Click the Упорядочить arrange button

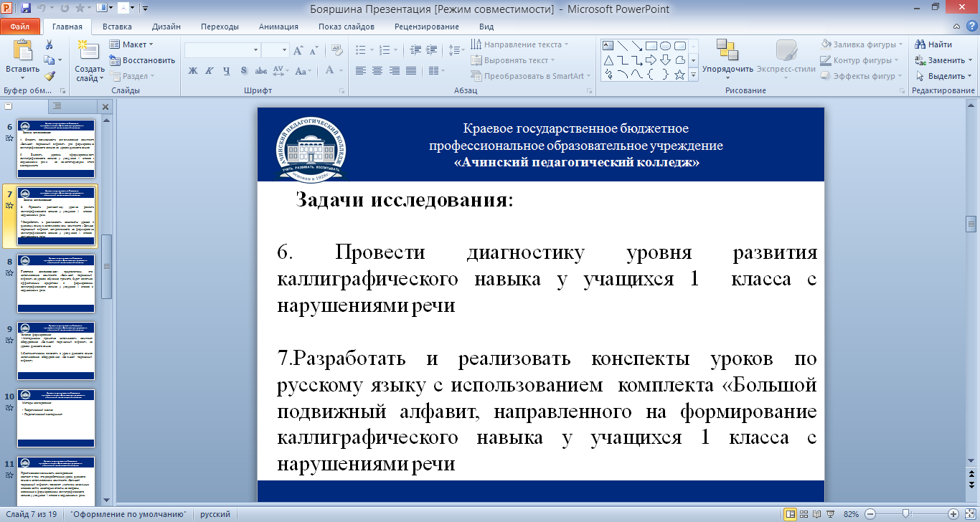727,57
